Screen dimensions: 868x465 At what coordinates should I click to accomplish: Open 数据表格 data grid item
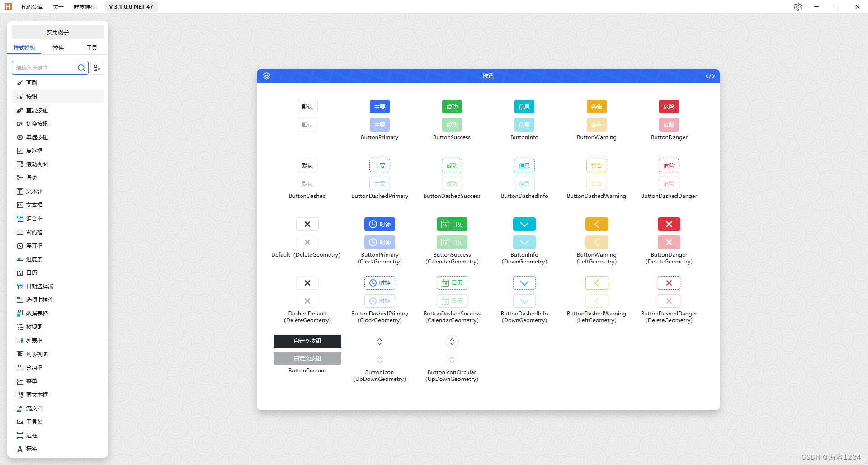pos(58,314)
